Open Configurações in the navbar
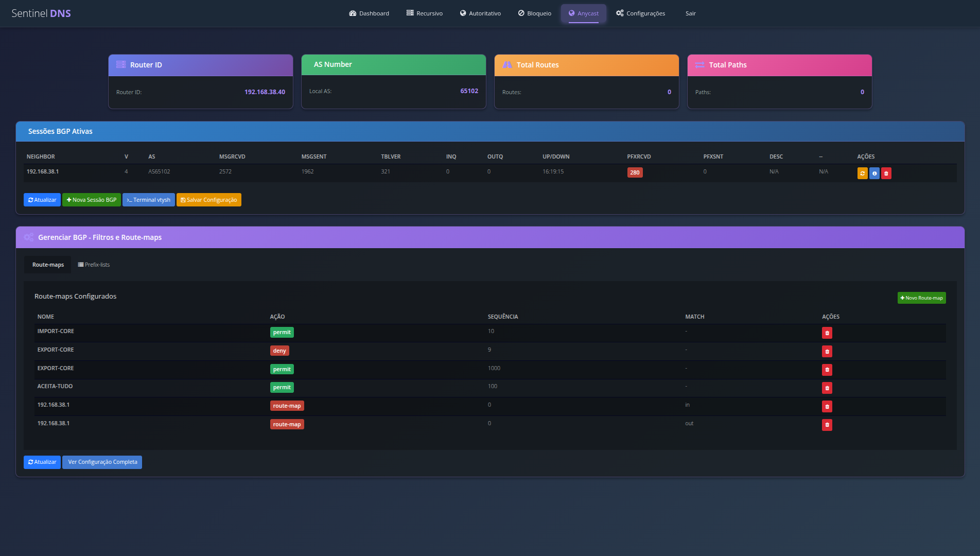 pos(640,13)
